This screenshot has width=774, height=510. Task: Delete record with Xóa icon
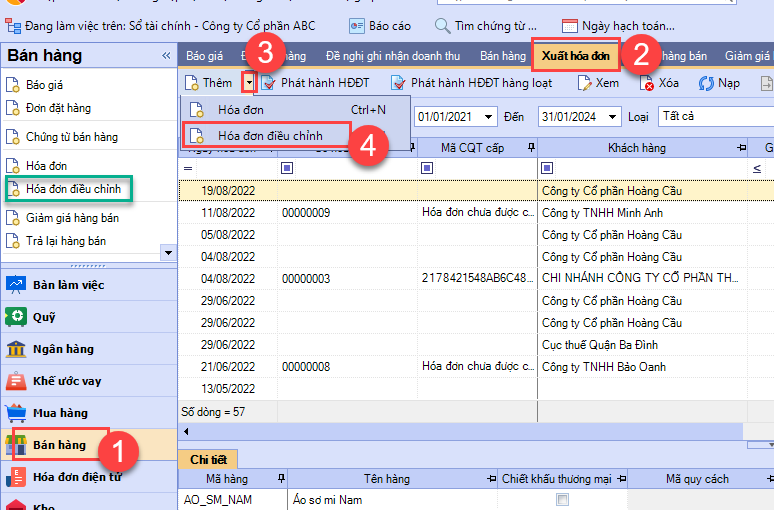(x=647, y=83)
